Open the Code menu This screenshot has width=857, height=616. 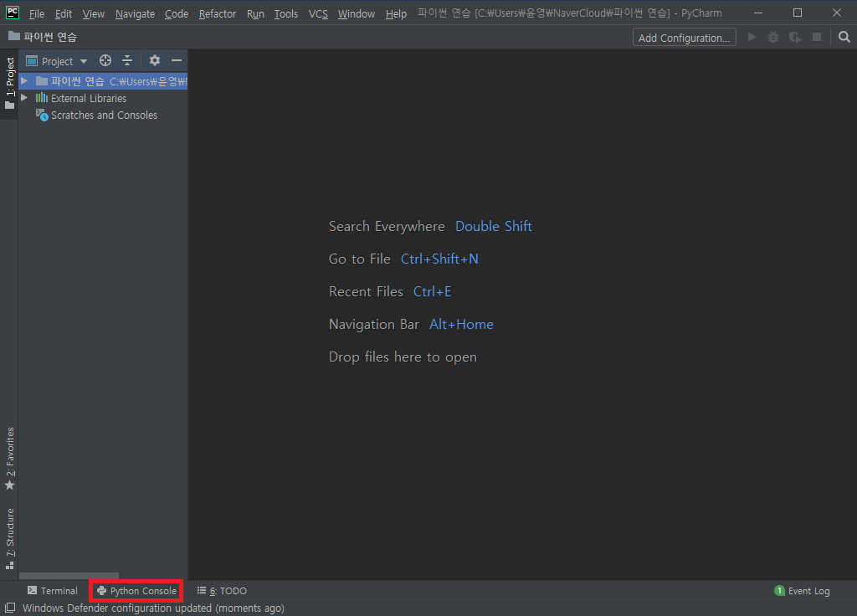[177, 13]
